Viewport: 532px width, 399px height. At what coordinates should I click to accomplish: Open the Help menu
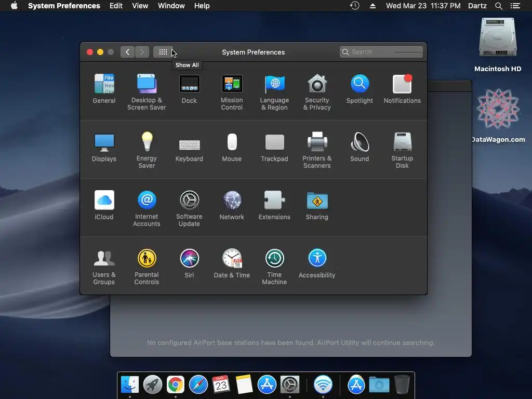[x=202, y=6]
